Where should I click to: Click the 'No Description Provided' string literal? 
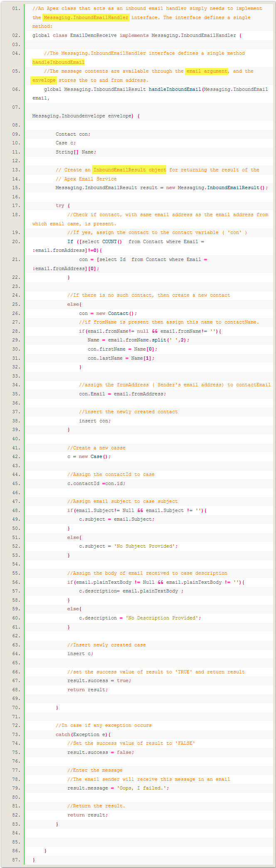[163, 618]
